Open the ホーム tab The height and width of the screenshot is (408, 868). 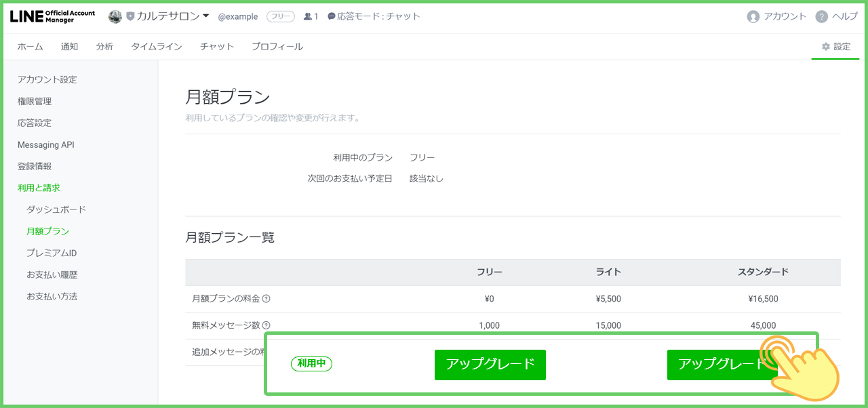coord(30,47)
